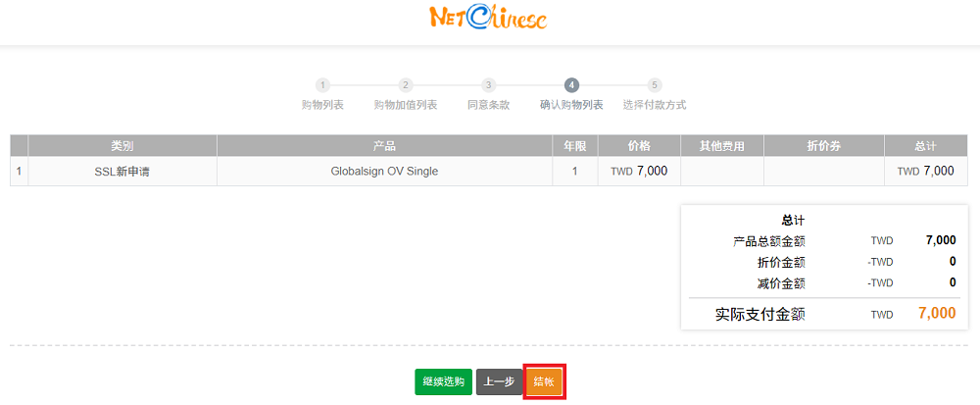Select the SSL新申请 cell
980x405 pixels.
coord(122,172)
